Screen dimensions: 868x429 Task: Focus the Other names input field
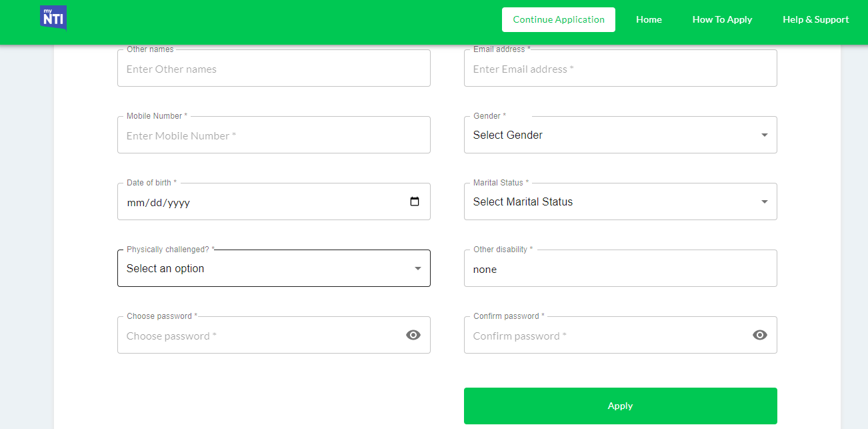click(273, 69)
